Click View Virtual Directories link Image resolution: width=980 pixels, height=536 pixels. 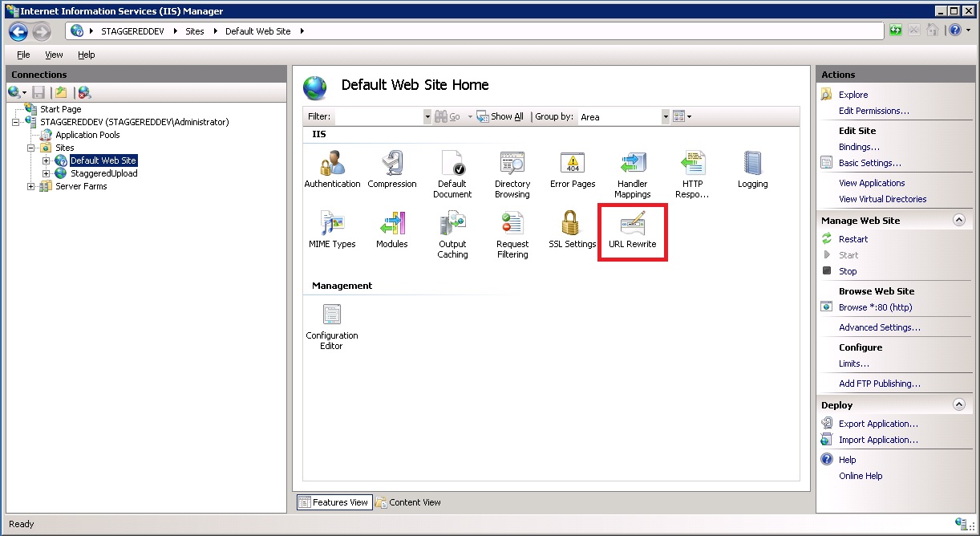pos(882,199)
